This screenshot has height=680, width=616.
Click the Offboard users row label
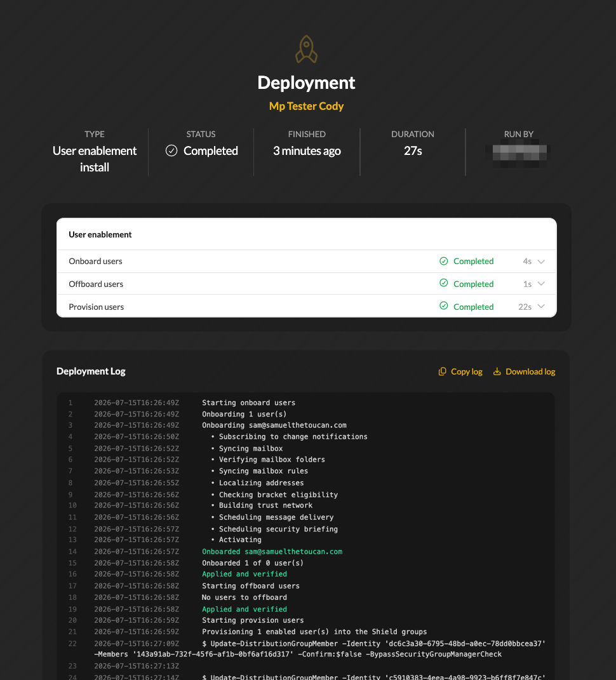96,284
